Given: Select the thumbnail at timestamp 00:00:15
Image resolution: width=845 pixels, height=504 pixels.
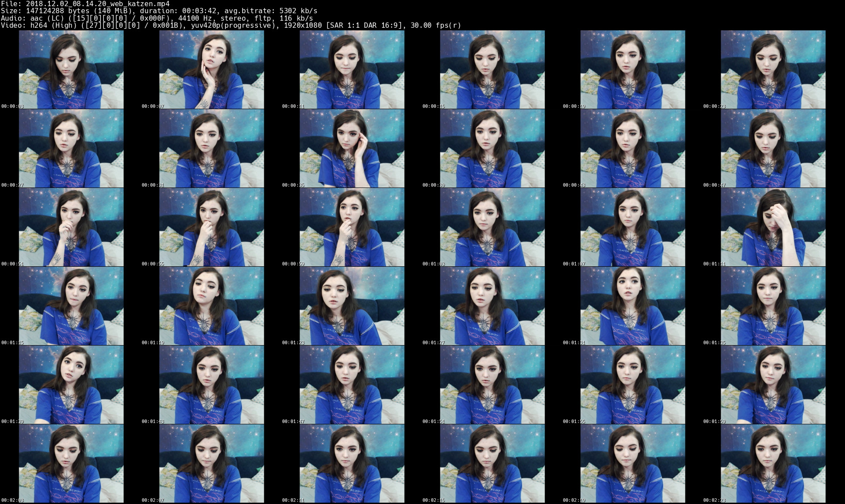Looking at the screenshot, I should (x=492, y=70).
